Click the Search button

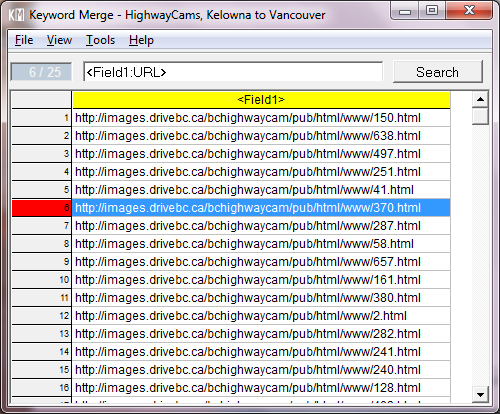click(438, 72)
